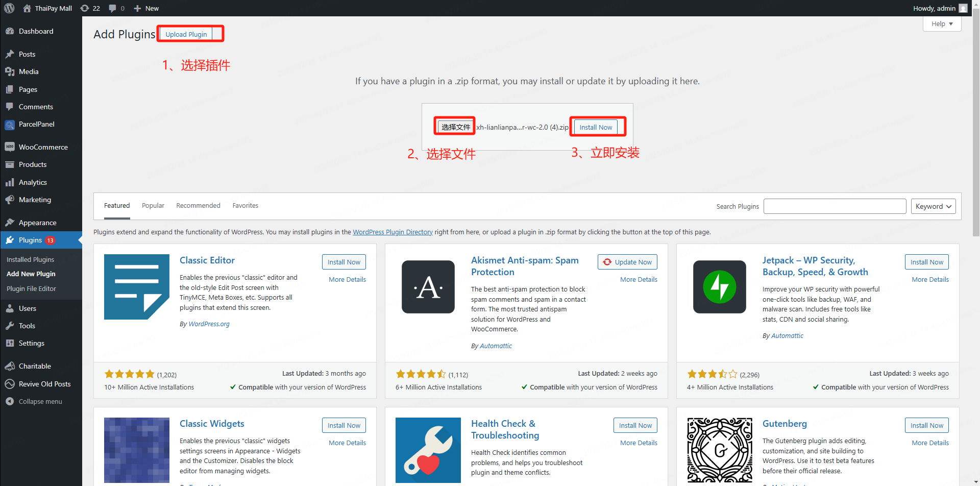Click the Dashboard gauge icon
Image resolution: width=980 pixels, height=486 pixels.
coord(10,31)
